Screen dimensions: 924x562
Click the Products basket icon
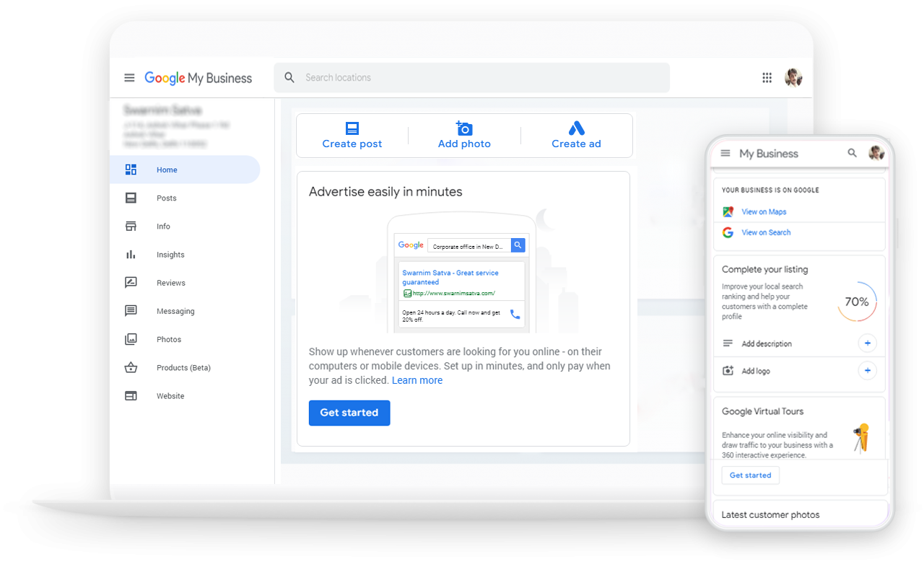tap(131, 367)
